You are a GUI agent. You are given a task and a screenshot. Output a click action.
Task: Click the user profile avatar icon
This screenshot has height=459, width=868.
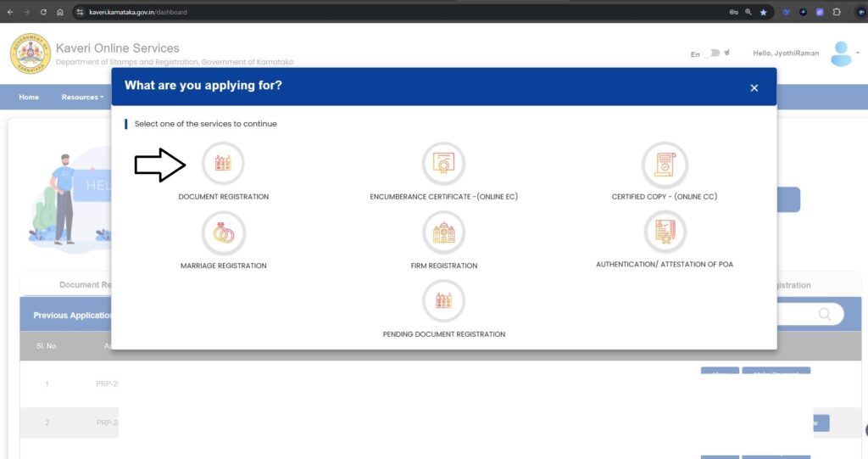(x=841, y=53)
